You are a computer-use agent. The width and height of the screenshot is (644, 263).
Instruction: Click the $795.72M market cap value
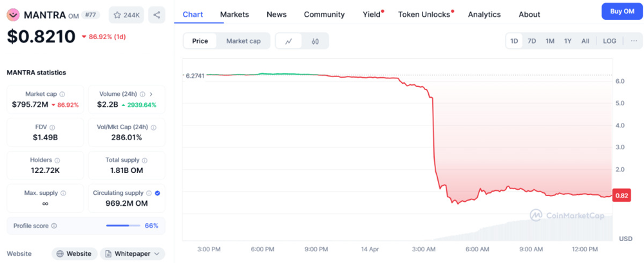[30, 105]
